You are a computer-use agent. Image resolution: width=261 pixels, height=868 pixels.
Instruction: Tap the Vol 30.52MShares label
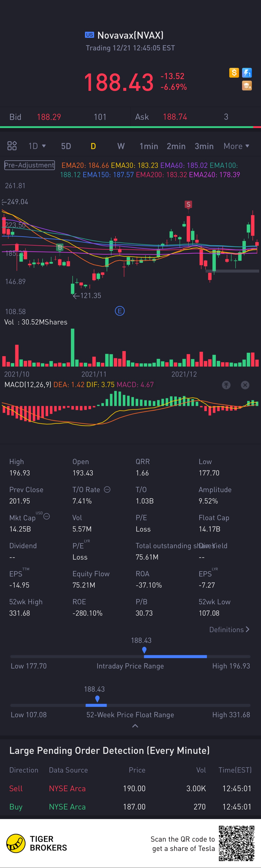(x=36, y=322)
